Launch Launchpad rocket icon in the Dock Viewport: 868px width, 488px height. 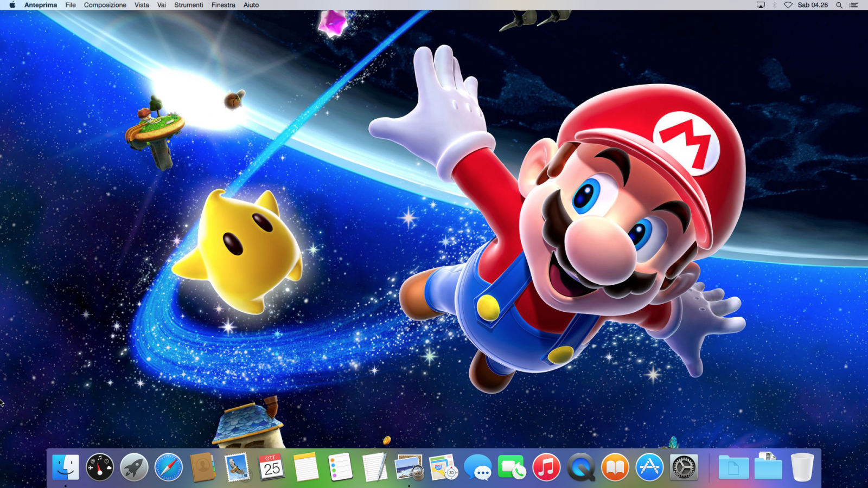pyautogui.click(x=134, y=467)
